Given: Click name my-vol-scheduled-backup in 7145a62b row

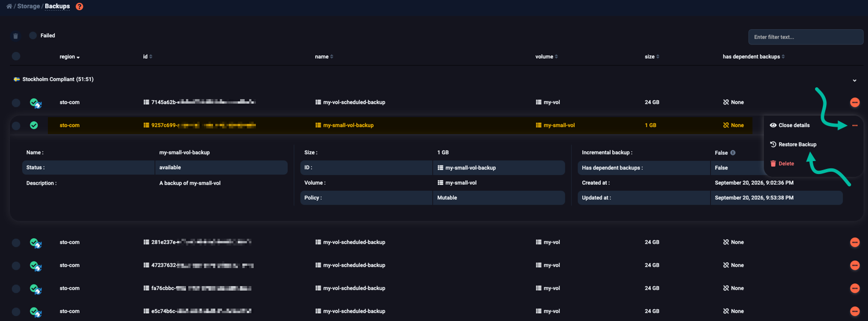Looking at the screenshot, I should [x=350, y=102].
